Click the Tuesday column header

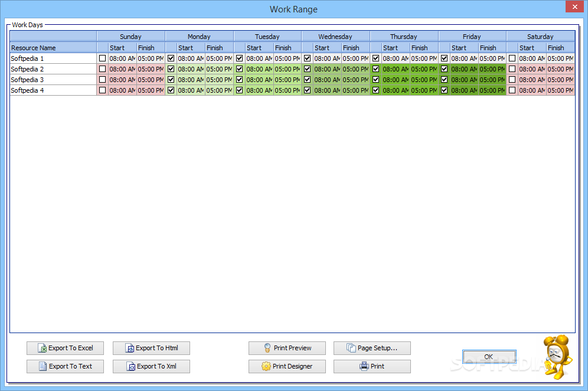pos(267,37)
